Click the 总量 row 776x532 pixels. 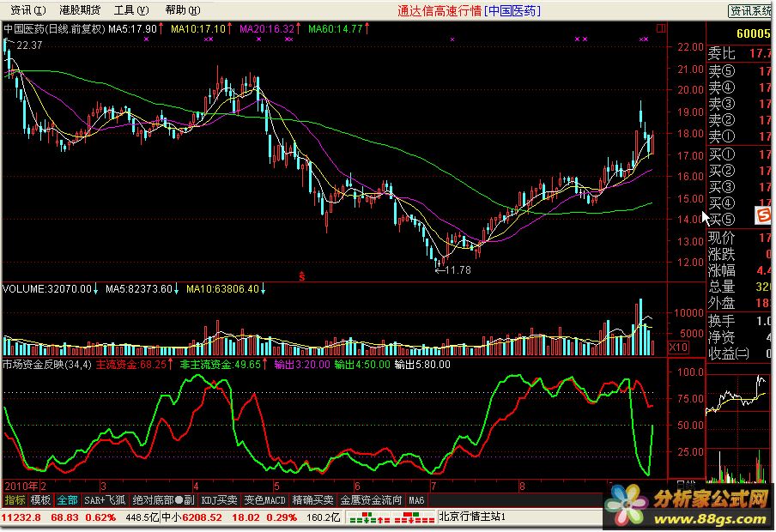tap(739, 287)
